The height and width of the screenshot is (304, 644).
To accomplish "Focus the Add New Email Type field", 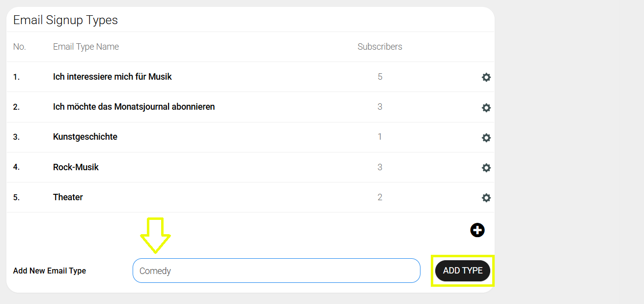I will coord(276,271).
